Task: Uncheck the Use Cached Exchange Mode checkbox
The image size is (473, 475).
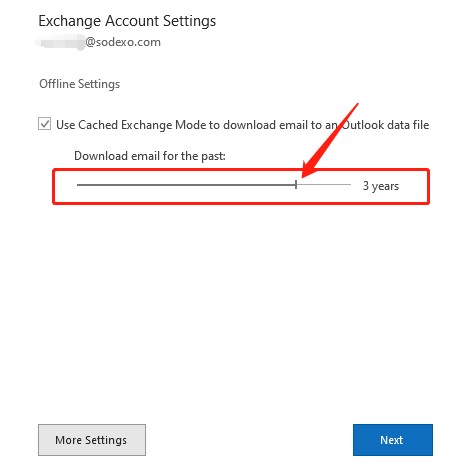Action: (x=44, y=124)
